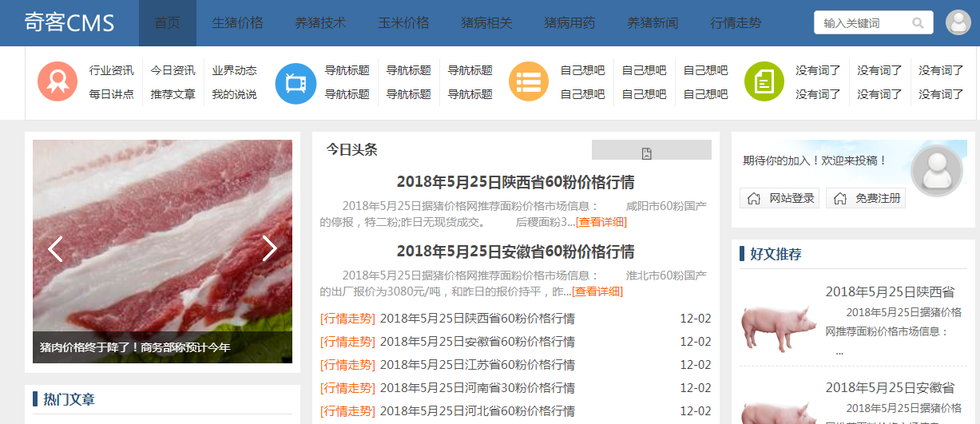Click the orange award ribbon category icon
The width and height of the screenshot is (980, 424).
[x=58, y=82]
